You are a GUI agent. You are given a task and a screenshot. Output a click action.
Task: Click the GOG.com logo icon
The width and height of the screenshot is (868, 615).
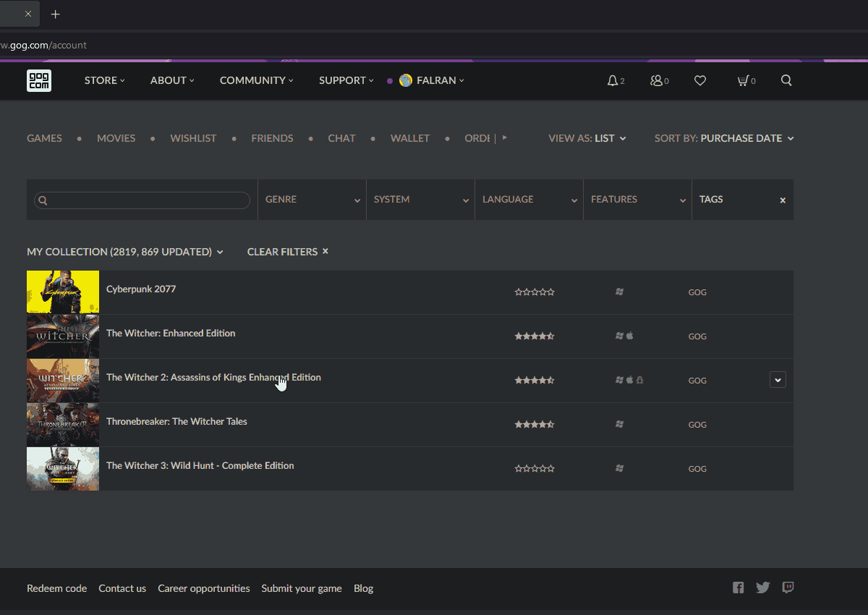[39, 80]
